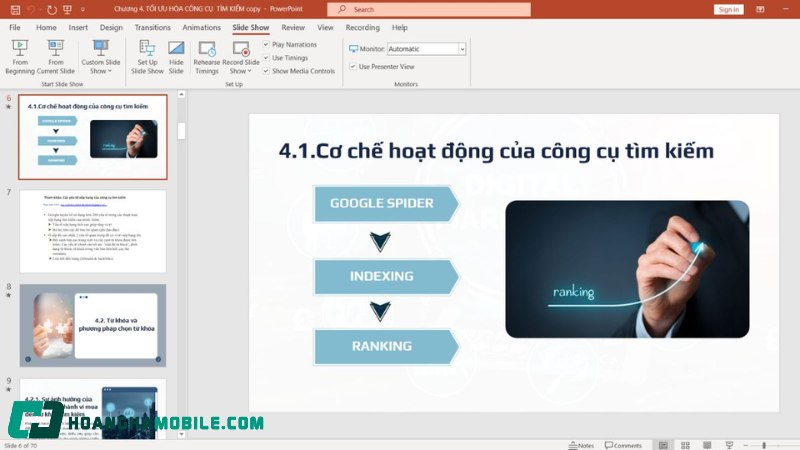Click slide title text 4.1.Cơ chế hoạt động
The width and height of the screenshot is (800, 450).
coord(496,151)
